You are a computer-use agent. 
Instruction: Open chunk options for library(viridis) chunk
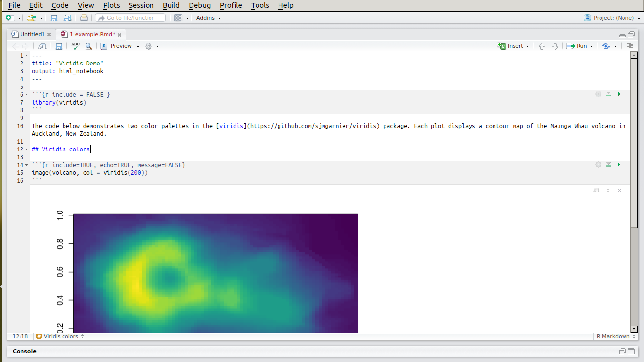598,94
